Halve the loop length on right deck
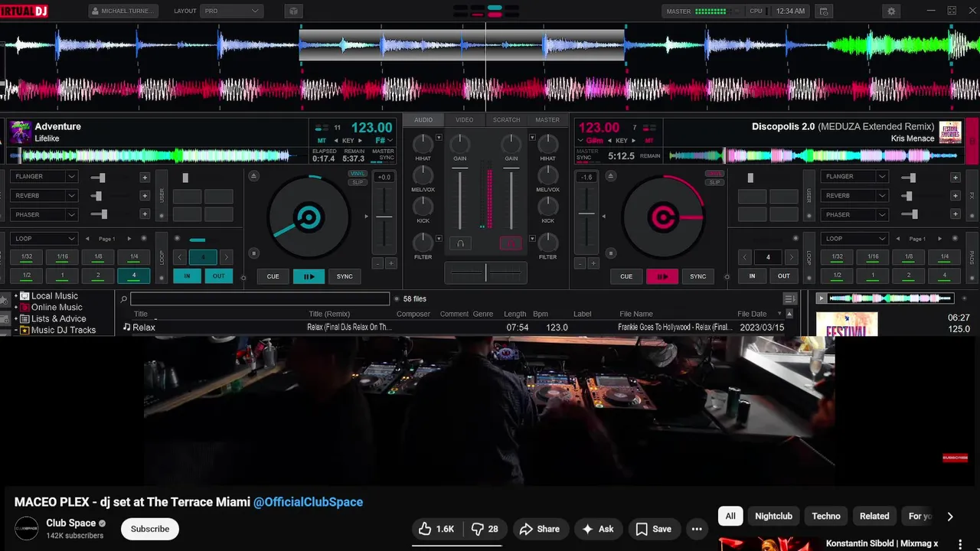The image size is (980, 551). click(745, 257)
